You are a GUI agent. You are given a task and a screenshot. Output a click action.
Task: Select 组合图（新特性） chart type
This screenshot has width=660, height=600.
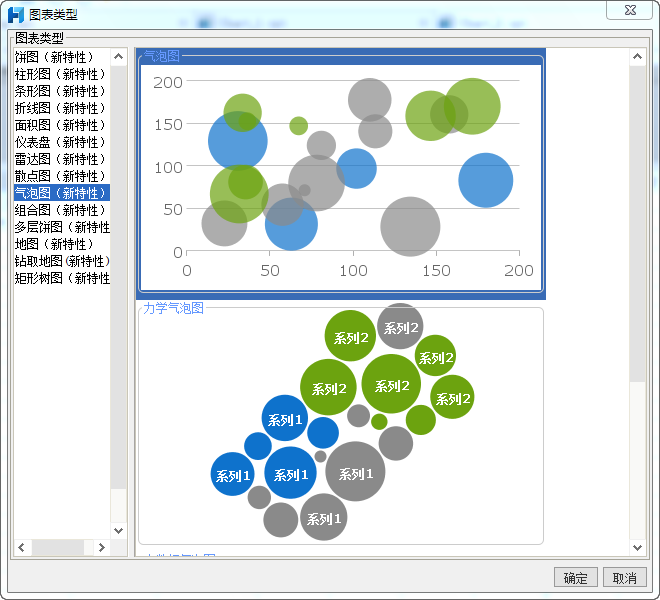coord(62,210)
